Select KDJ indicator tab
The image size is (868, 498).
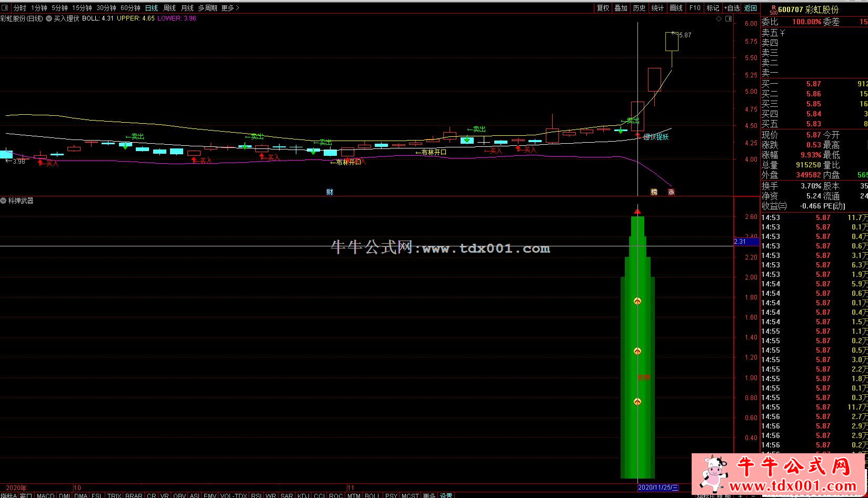pyautogui.click(x=303, y=495)
